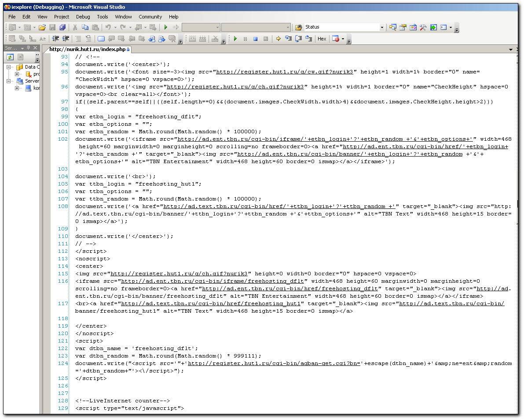Click the Redo arrow icon
The image size is (524, 420).
[x=123, y=27]
